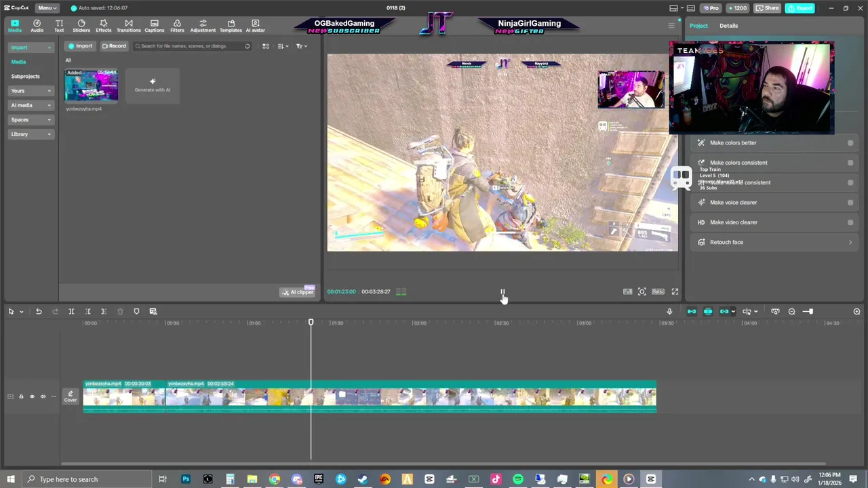Collapse the Import sidebar section
868x488 pixels.
[x=30, y=47]
